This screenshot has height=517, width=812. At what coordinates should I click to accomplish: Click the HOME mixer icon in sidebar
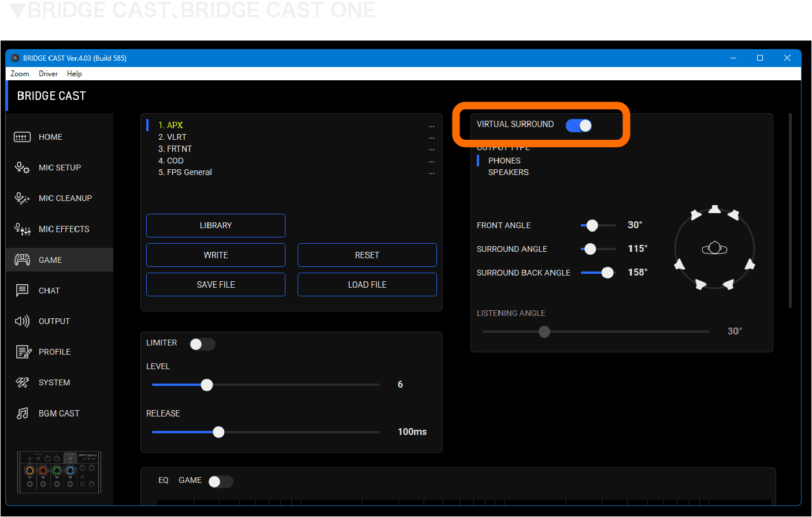tap(22, 137)
